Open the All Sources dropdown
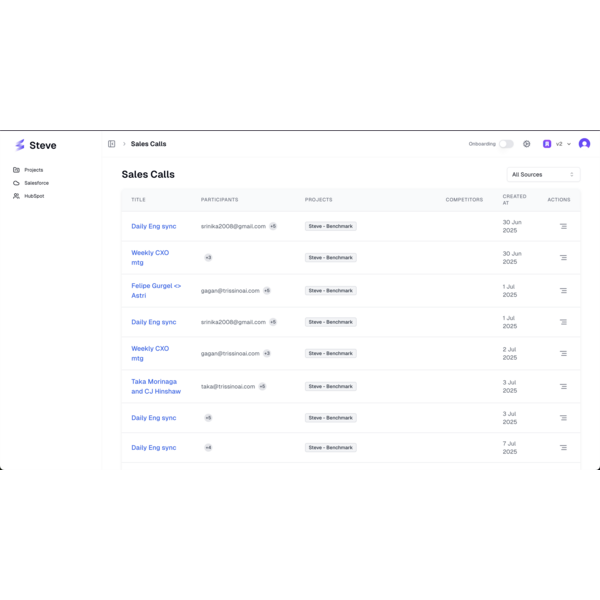This screenshot has height=600, width=600. tap(543, 174)
